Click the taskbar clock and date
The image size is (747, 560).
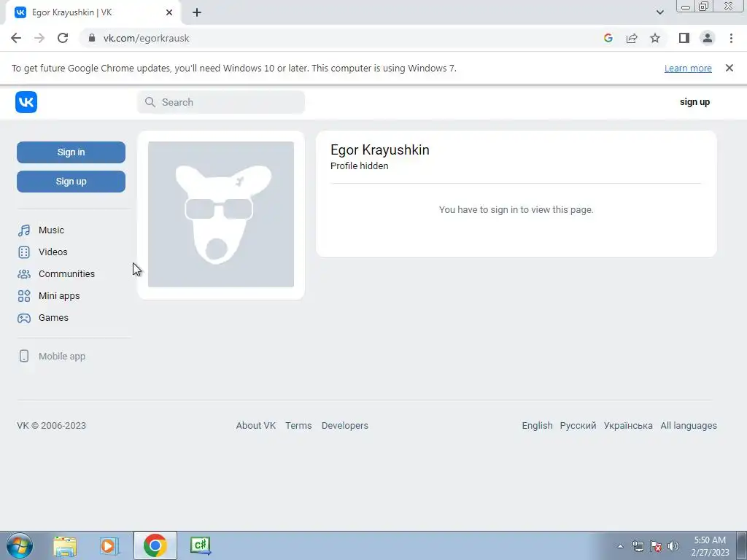(710, 546)
